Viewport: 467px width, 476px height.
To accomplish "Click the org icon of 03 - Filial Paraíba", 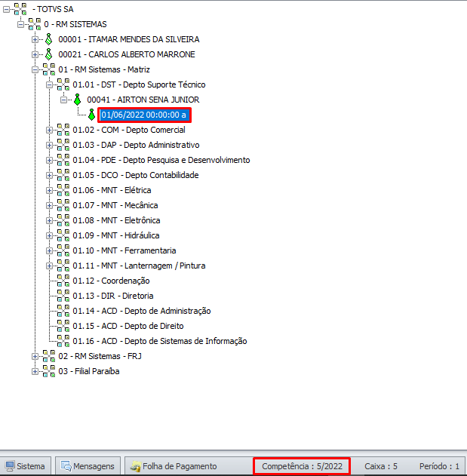I will pos(49,371).
